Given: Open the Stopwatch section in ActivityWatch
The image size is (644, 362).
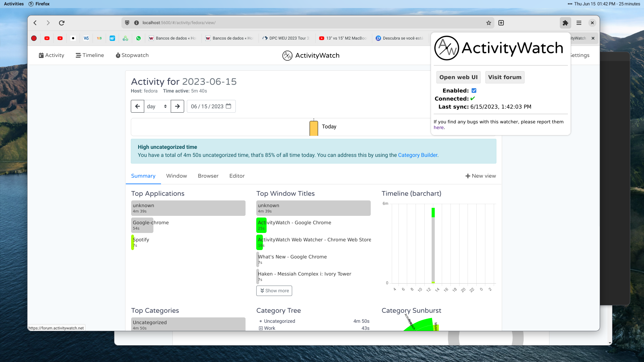Looking at the screenshot, I should click(x=132, y=55).
